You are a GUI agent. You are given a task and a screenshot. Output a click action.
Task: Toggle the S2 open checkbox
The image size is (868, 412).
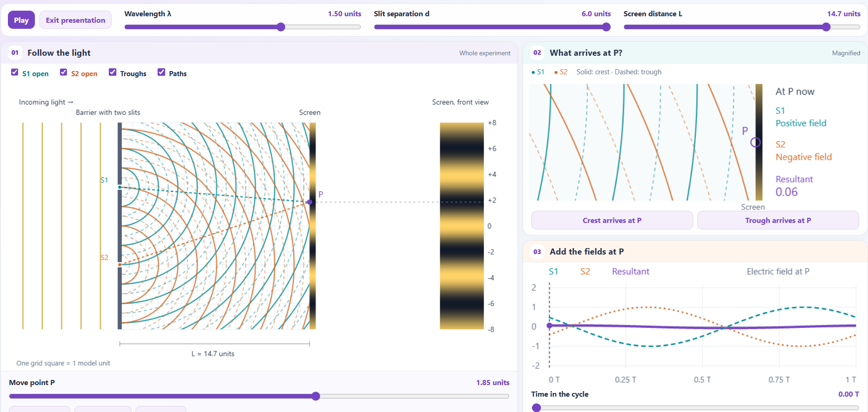pyautogui.click(x=64, y=72)
